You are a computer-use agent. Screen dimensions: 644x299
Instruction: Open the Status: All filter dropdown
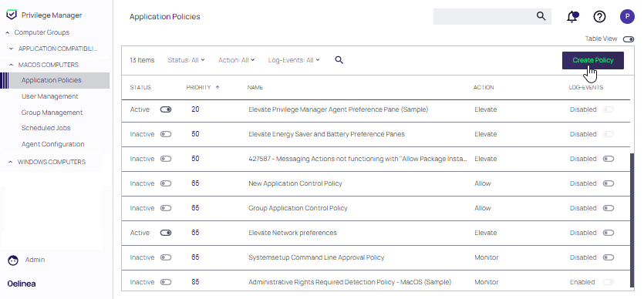click(186, 60)
